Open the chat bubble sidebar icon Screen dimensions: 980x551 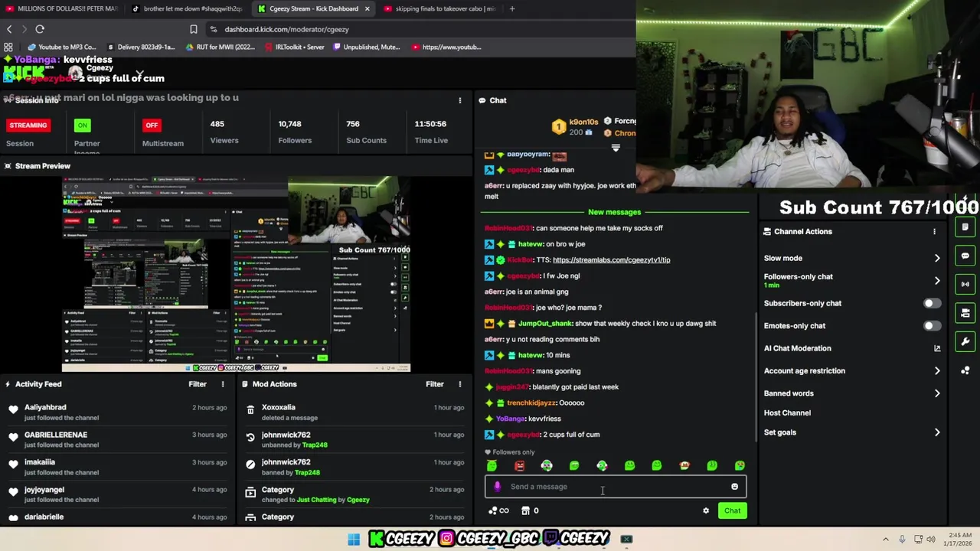coord(965,256)
